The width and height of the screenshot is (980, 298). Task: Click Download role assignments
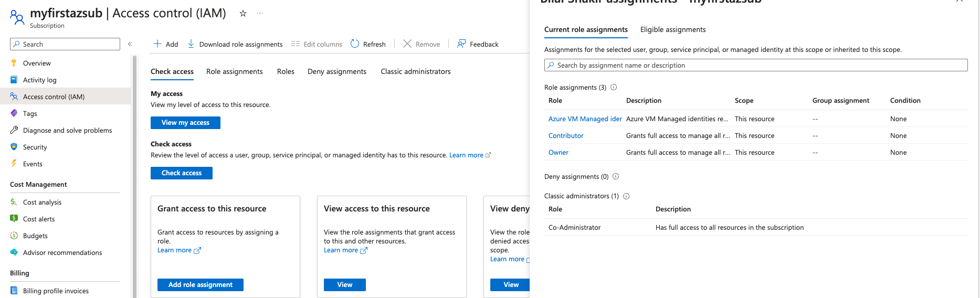tap(235, 44)
